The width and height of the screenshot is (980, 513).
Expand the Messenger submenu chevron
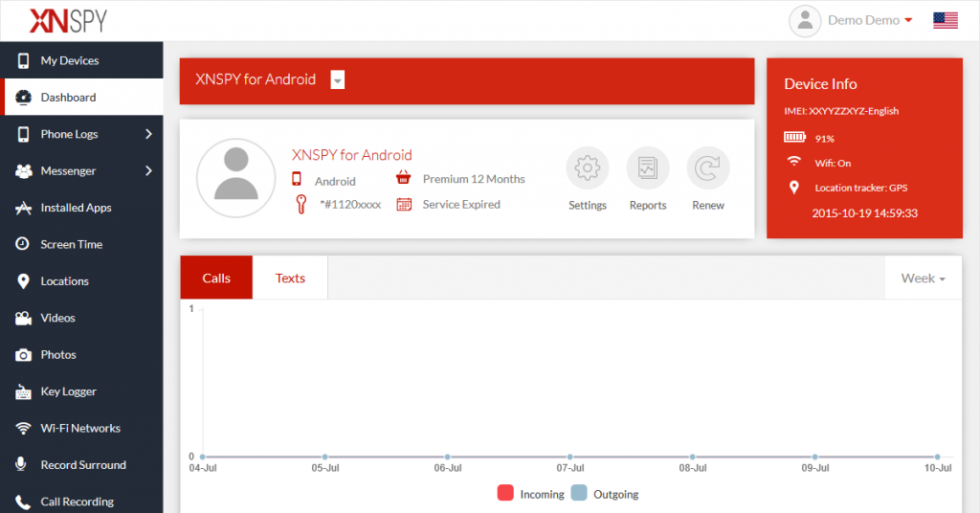(148, 170)
